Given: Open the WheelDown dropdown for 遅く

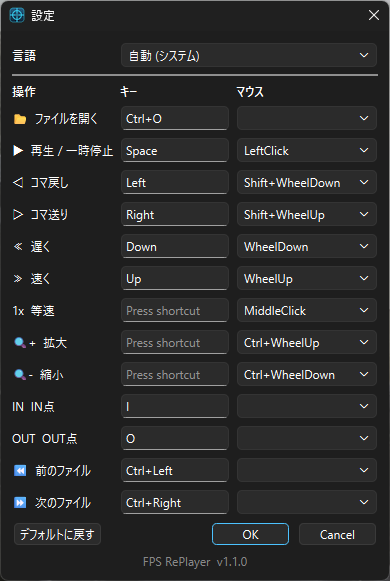Looking at the screenshot, I should pyautogui.click(x=307, y=246).
